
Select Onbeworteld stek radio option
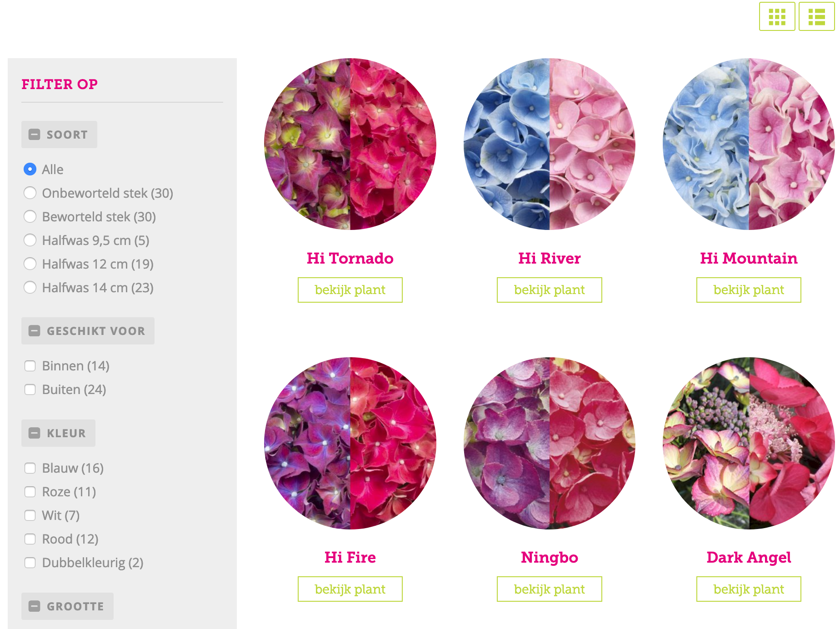(x=30, y=193)
